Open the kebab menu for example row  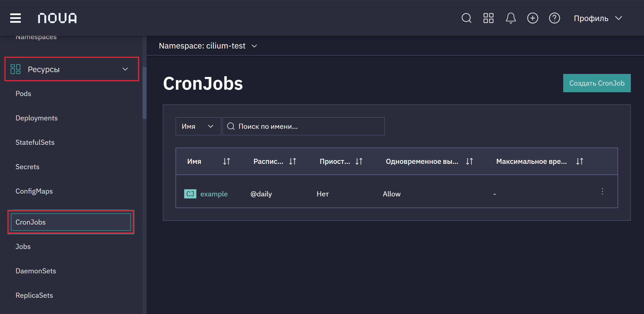pyautogui.click(x=602, y=191)
